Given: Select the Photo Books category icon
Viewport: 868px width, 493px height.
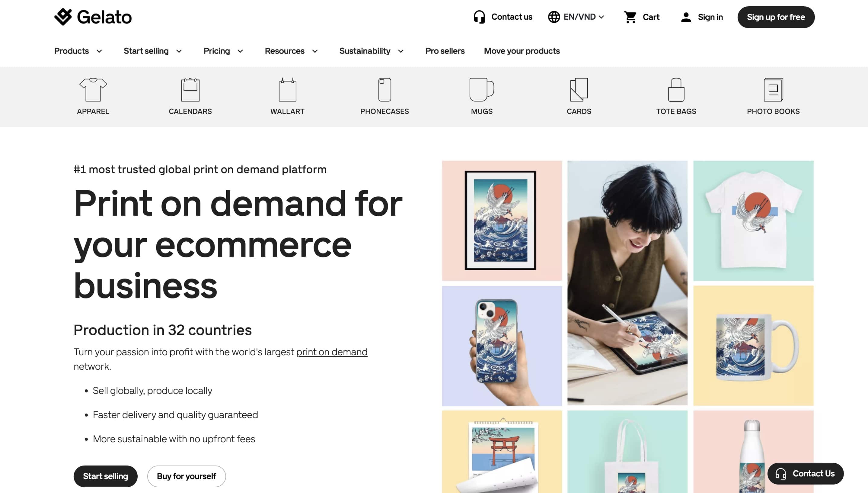Looking at the screenshot, I should [773, 90].
